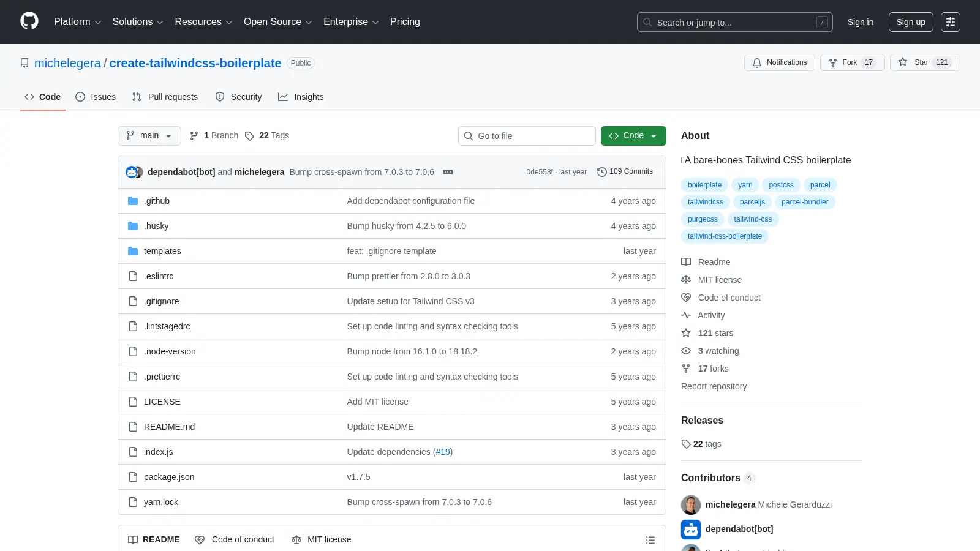Image resolution: width=980 pixels, height=551 pixels.
Task: Open the Insights tab
Action: pos(301,97)
